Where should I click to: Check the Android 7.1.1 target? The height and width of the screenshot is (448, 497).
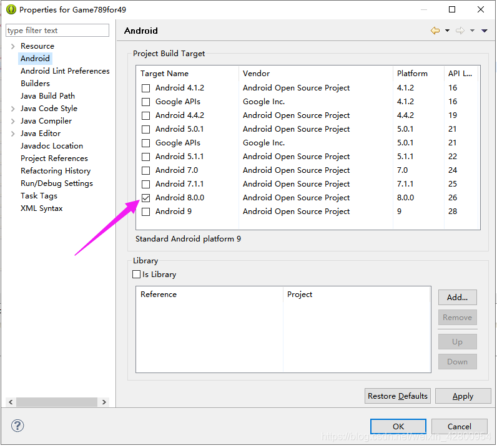146,184
